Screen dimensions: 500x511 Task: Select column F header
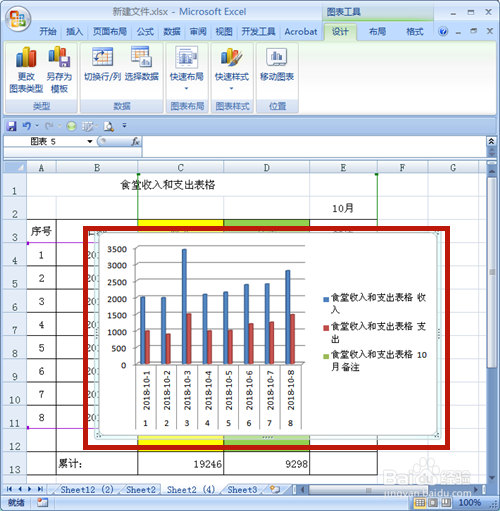coord(402,167)
